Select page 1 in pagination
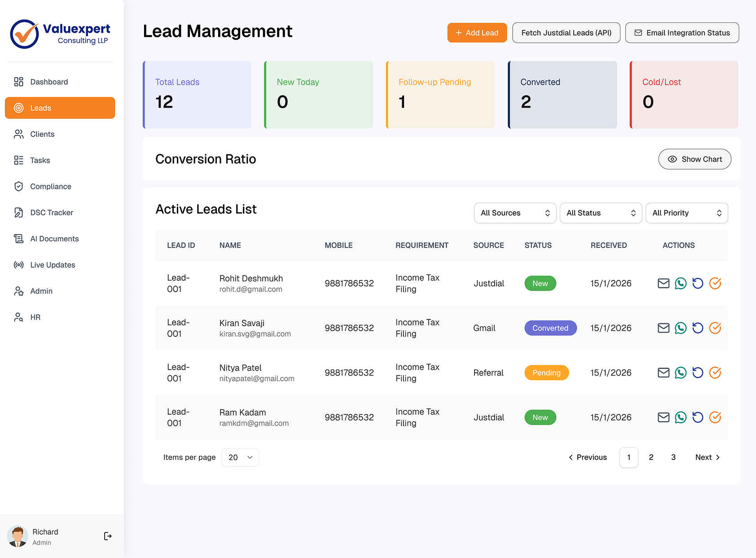 (x=629, y=458)
